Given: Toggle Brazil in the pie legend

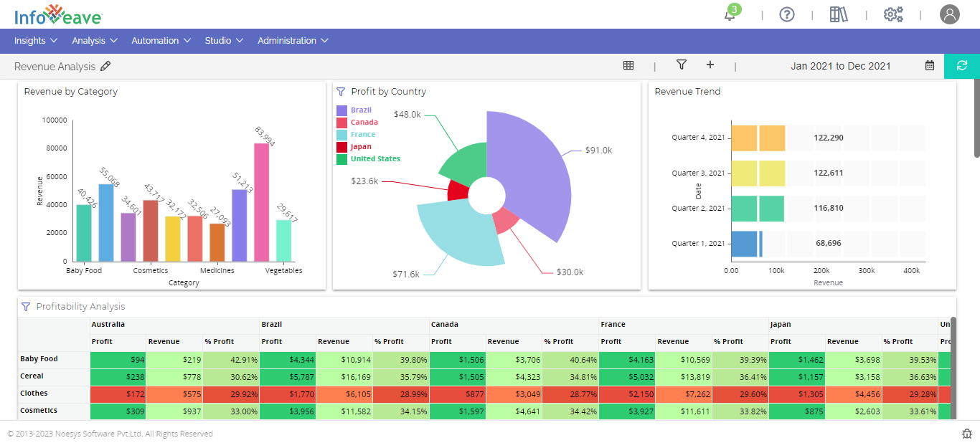Looking at the screenshot, I should click(x=361, y=110).
